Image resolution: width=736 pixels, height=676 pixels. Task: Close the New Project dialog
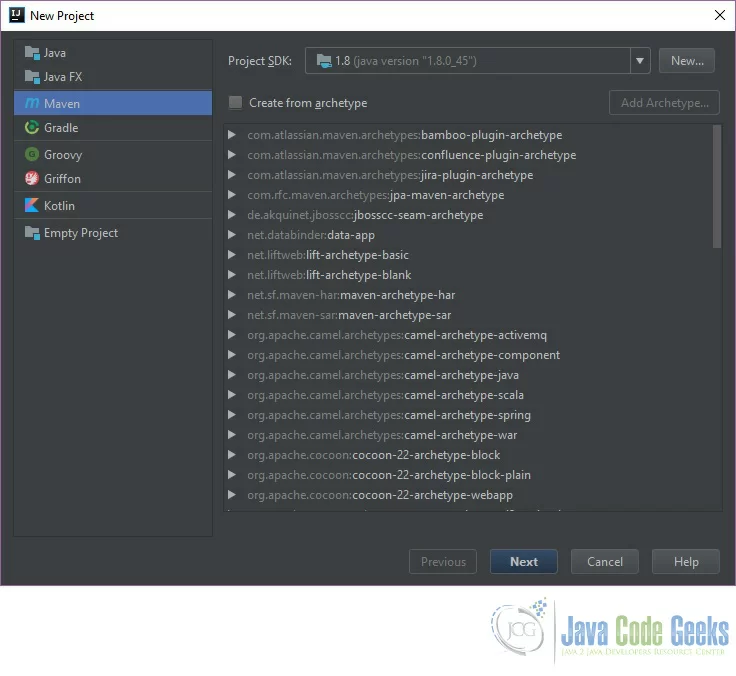(x=720, y=15)
